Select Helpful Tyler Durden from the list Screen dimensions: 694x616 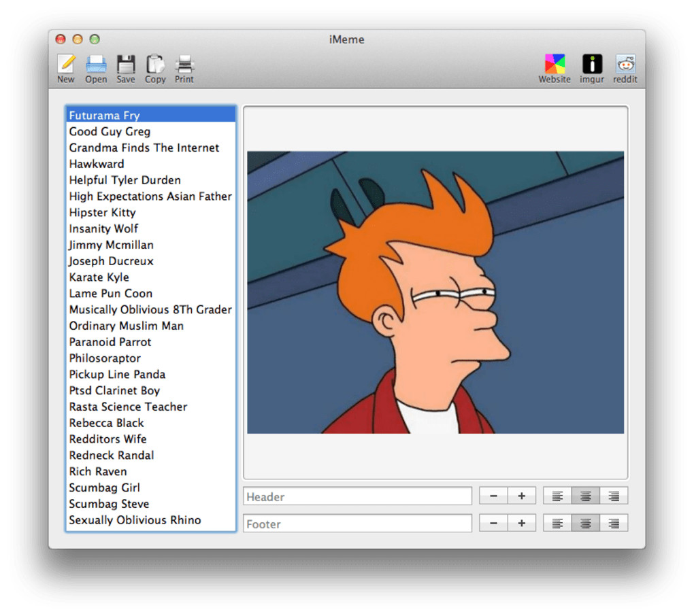[151, 180]
